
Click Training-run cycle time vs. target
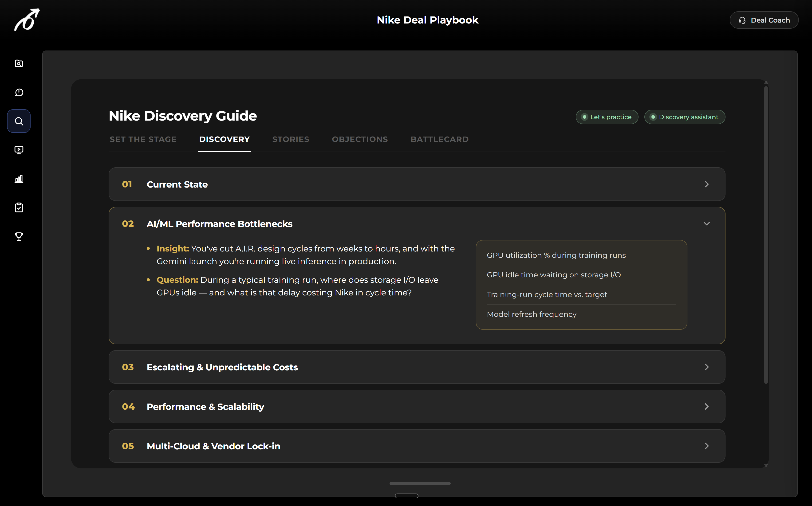pos(547,294)
